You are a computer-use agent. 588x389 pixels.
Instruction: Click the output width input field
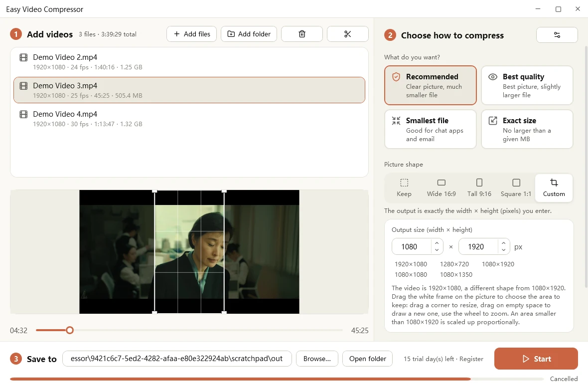click(412, 247)
